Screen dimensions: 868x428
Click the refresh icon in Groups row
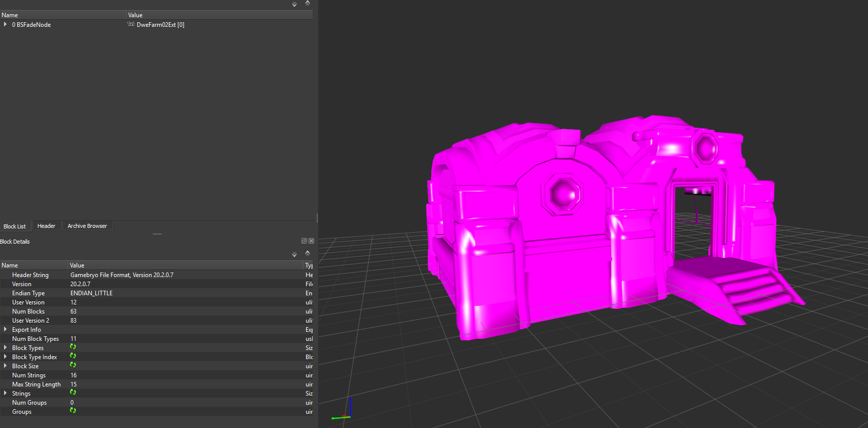(x=73, y=411)
